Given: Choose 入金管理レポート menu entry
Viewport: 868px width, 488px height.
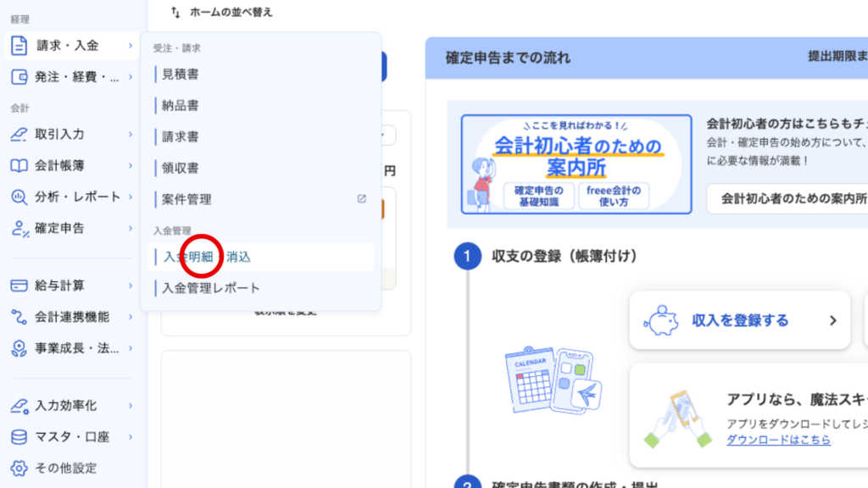Looking at the screenshot, I should [x=211, y=288].
